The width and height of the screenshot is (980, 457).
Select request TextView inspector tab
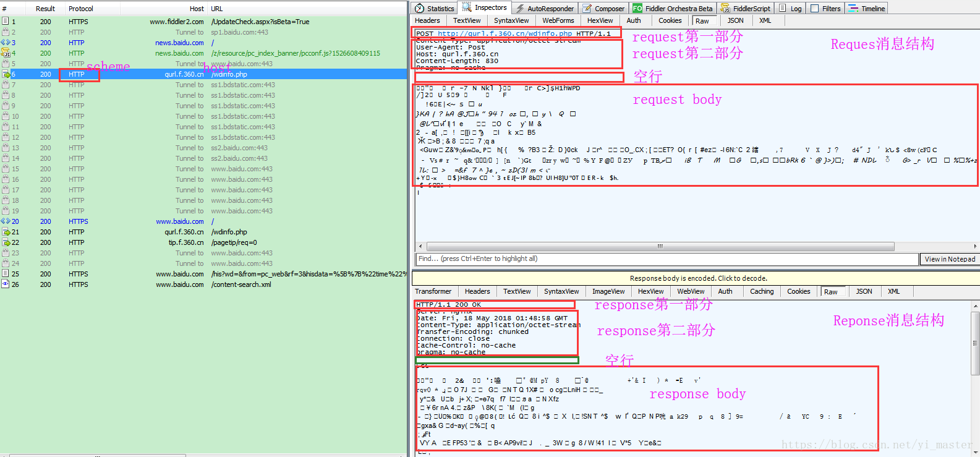click(467, 20)
